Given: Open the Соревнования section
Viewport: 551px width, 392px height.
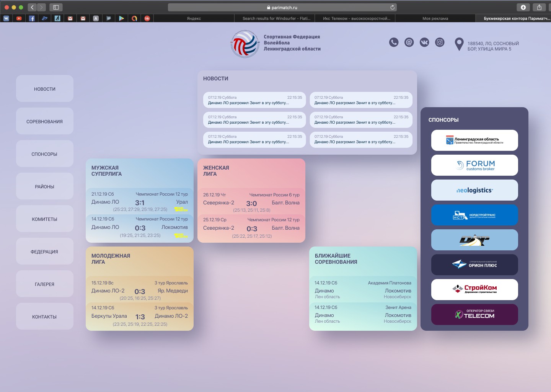Looking at the screenshot, I should 45,121.
